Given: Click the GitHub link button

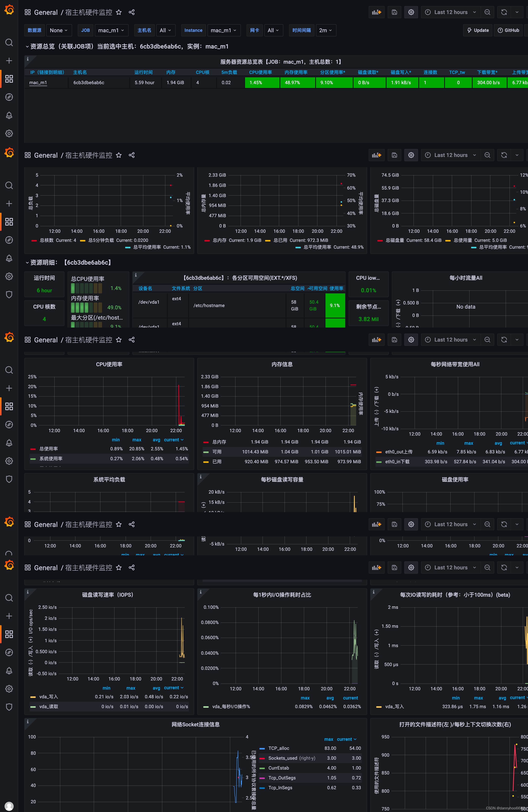Looking at the screenshot, I should 508,30.
